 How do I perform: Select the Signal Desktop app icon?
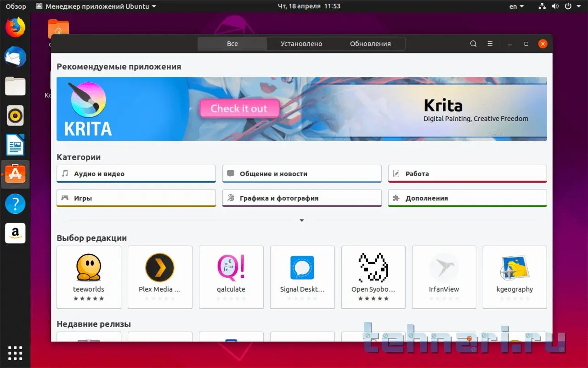(302, 267)
